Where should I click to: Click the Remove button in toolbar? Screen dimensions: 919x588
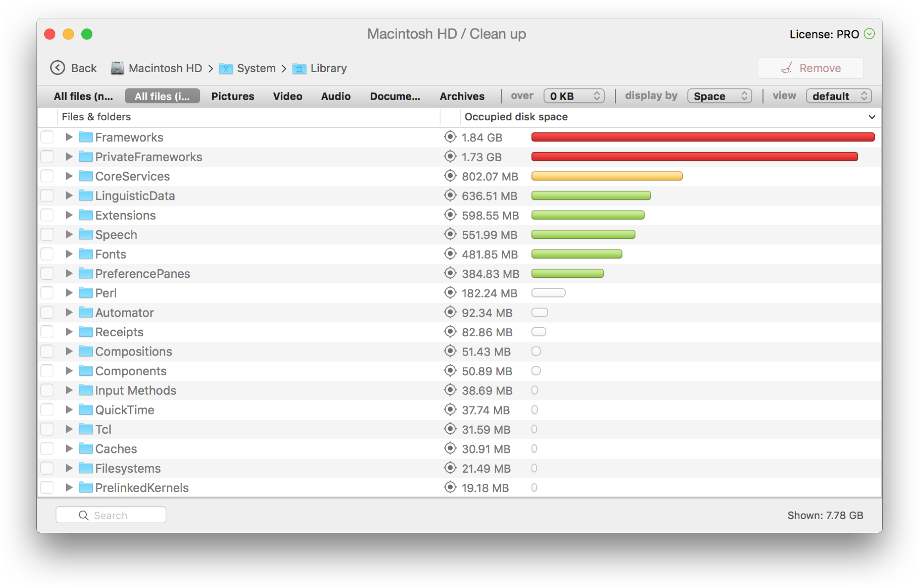(812, 68)
